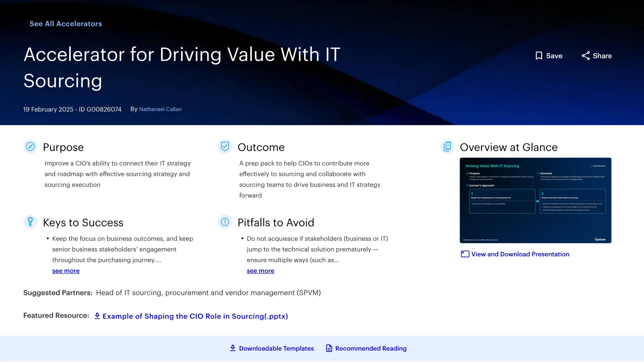
Task: Open the author profile Nathanael Callan
Action: point(160,109)
